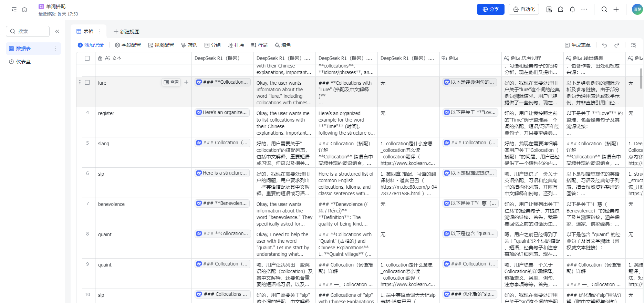Click the home icon in top bar

pos(24,10)
